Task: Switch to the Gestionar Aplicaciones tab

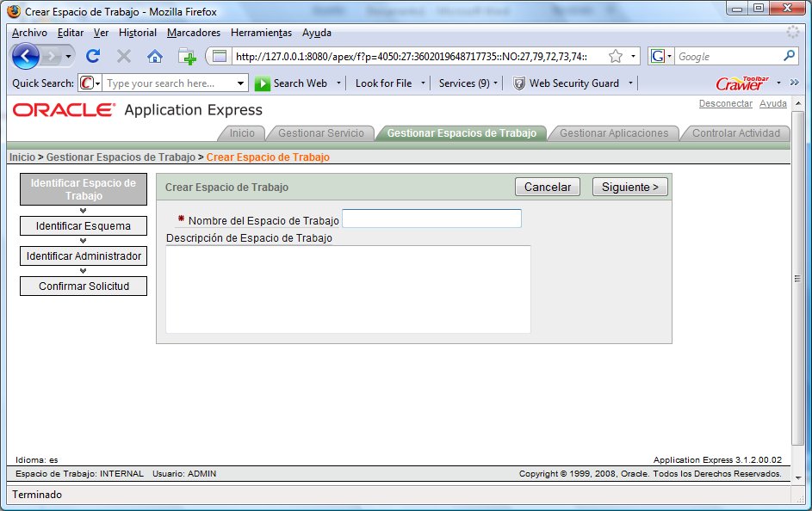Action: coord(614,133)
